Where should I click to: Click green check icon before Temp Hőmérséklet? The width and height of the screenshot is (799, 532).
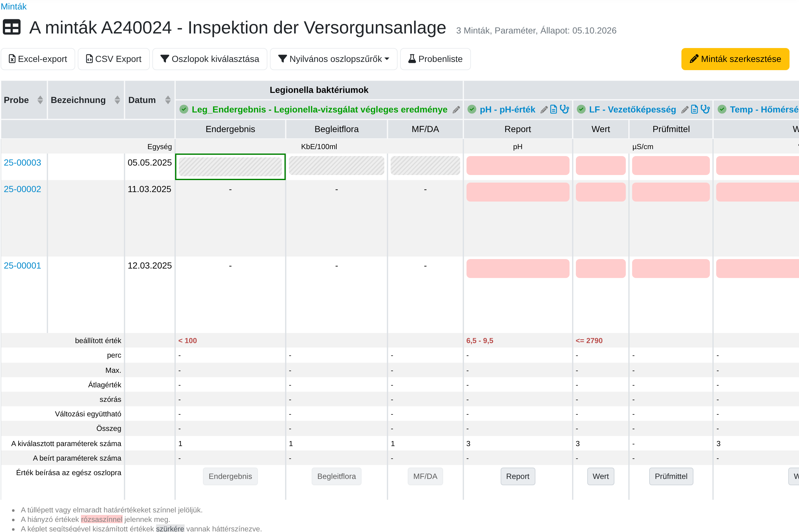click(722, 109)
